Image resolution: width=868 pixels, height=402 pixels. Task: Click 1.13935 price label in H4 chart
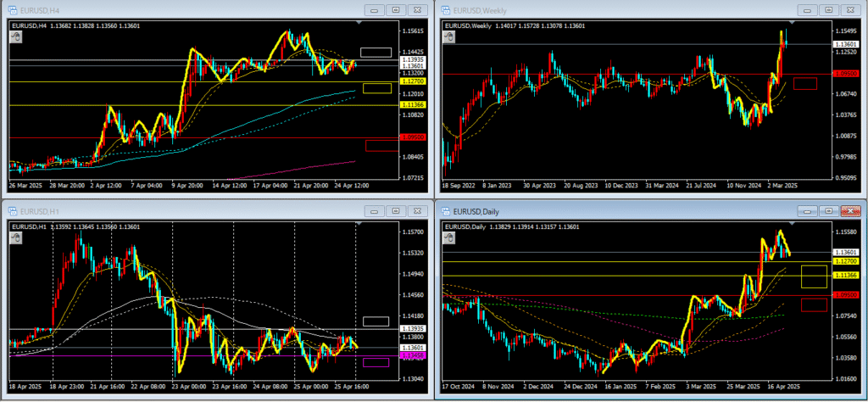click(415, 59)
